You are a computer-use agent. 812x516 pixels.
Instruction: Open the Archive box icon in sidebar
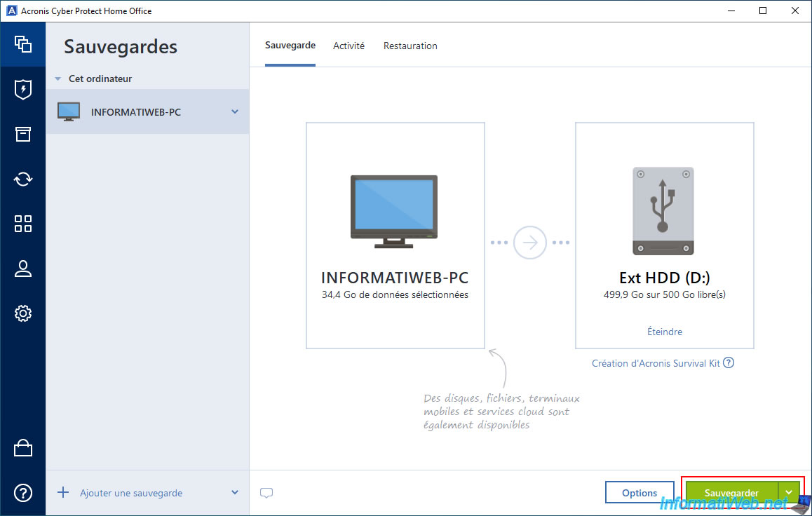click(22, 134)
